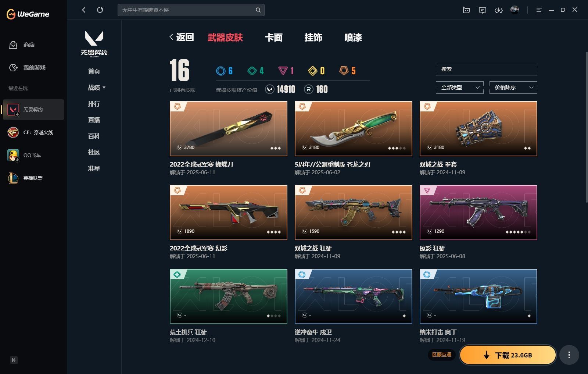Screen dimensions: 588x374
Task: Click the vertical scrollbar on right
Action: pos(586,127)
